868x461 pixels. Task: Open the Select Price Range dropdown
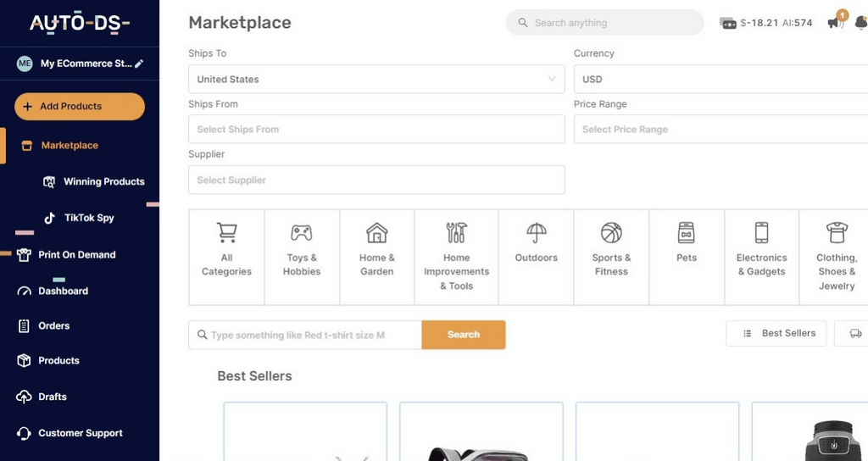(721, 129)
